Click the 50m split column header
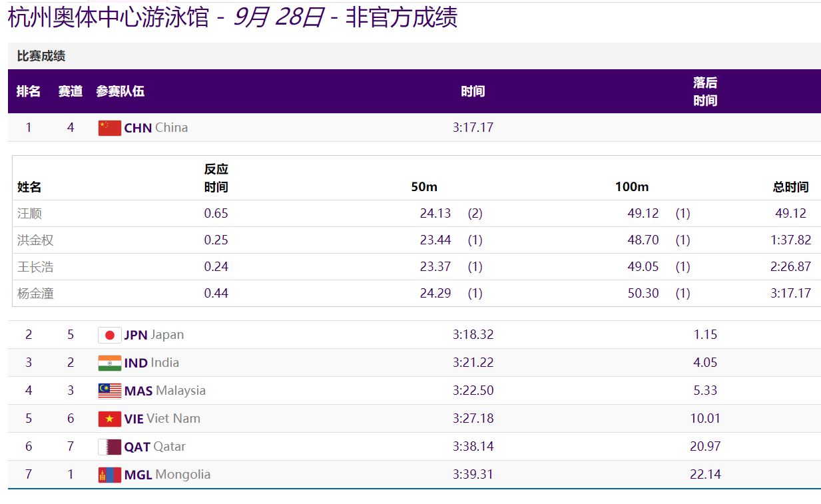The image size is (821, 504). point(424,187)
